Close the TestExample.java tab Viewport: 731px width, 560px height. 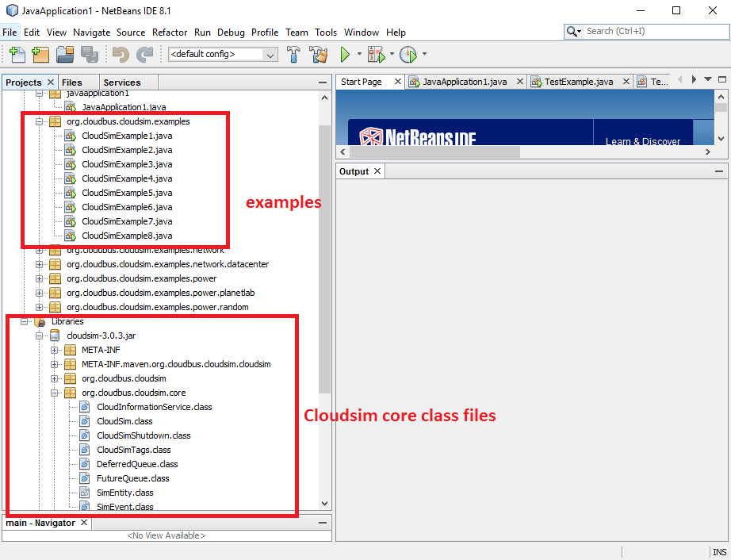[x=626, y=82]
